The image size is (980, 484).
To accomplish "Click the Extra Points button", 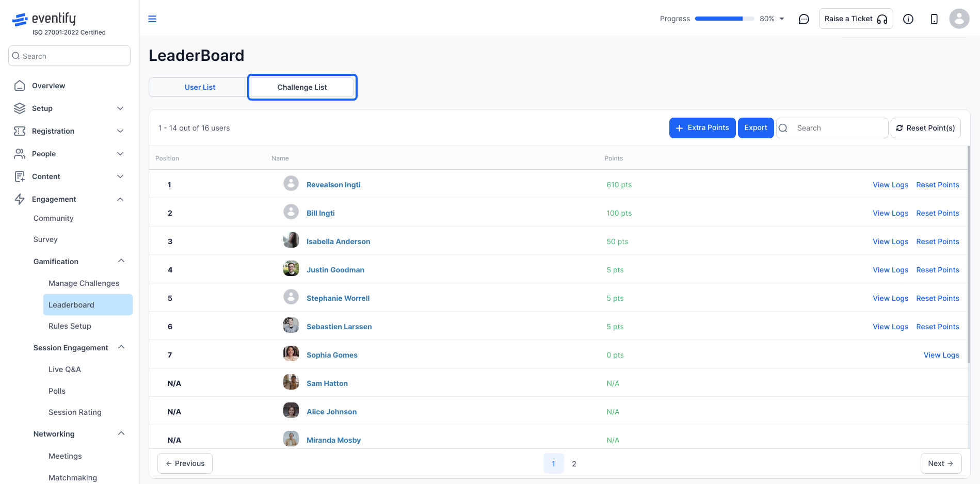I will pyautogui.click(x=702, y=128).
